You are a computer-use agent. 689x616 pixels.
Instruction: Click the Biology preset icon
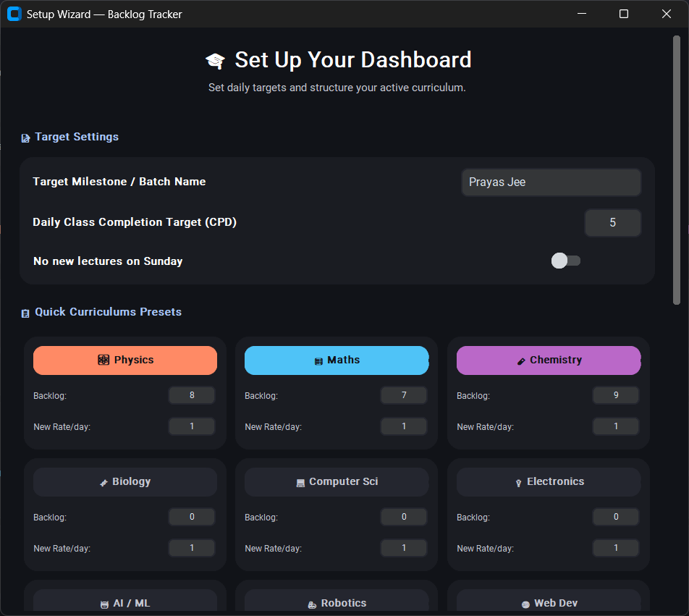(103, 483)
